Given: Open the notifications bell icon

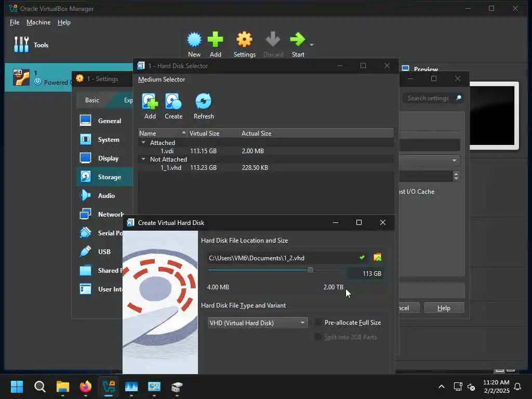Looking at the screenshot, I should pos(517,387).
